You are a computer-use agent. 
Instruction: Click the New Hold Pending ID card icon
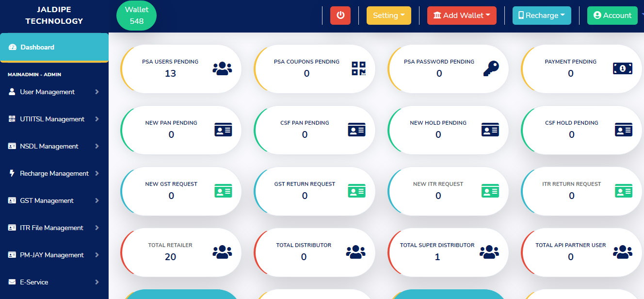click(x=490, y=130)
